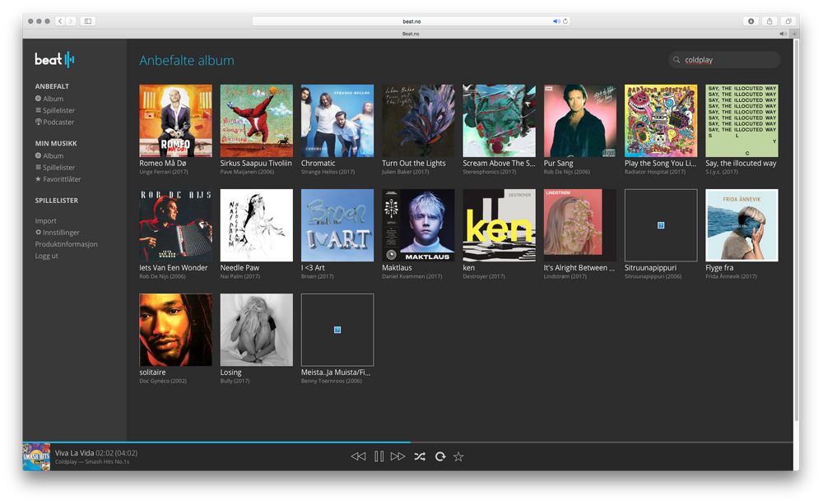Open Safari share menu
Image resolution: width=823 pixels, height=504 pixels.
click(x=770, y=21)
